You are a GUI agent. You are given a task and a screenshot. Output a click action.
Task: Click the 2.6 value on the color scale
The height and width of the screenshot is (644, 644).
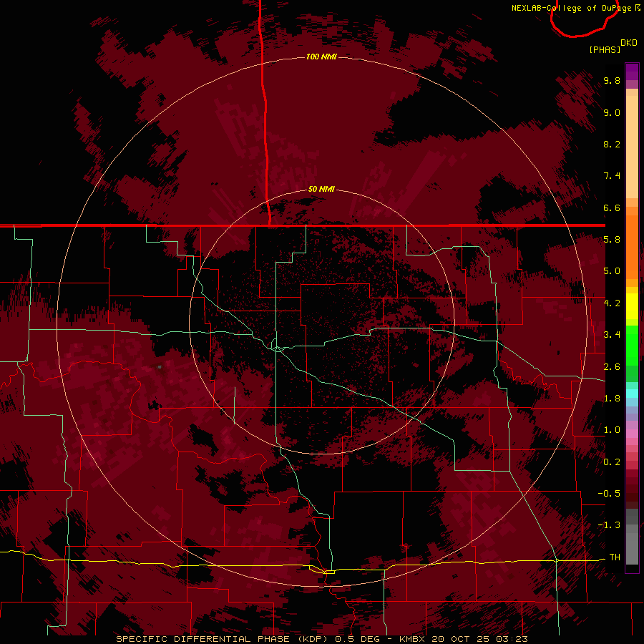click(x=612, y=367)
